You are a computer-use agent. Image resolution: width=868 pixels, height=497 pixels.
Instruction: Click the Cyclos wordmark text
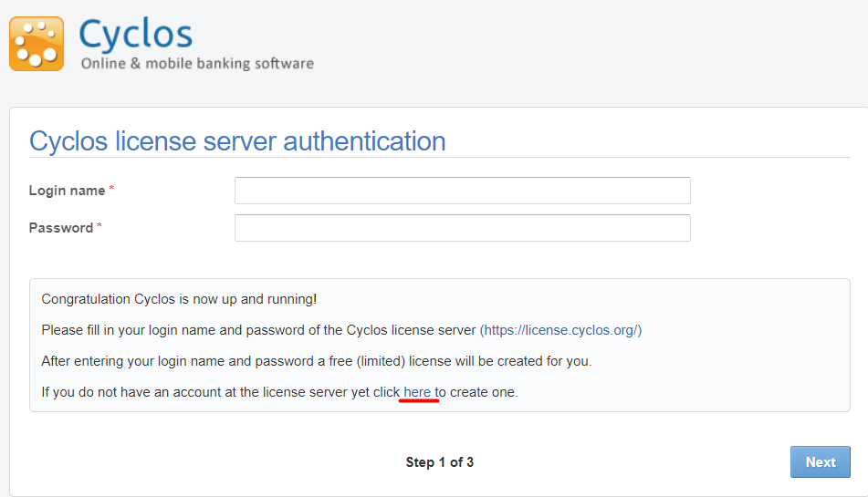coord(136,35)
